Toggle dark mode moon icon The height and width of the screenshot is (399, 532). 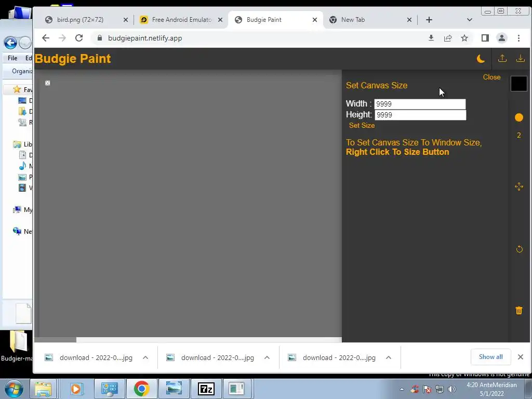[x=481, y=59]
